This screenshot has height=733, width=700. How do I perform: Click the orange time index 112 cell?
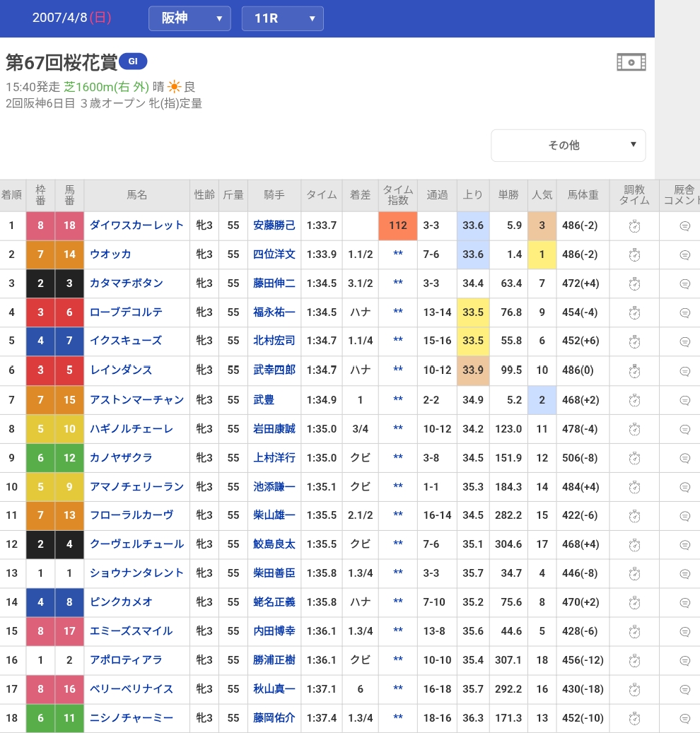[398, 226]
